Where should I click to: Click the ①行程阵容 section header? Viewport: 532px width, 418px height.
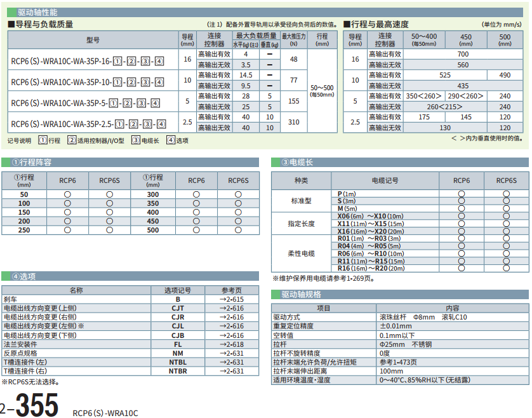(130, 163)
